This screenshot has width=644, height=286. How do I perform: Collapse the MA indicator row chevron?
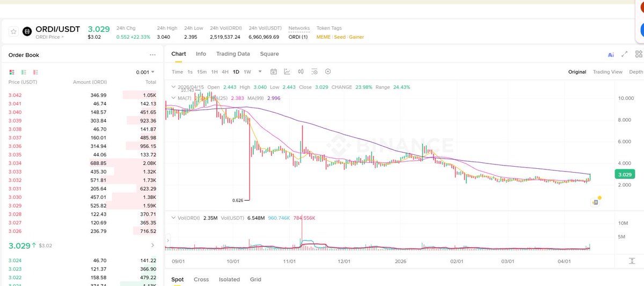tap(173, 98)
